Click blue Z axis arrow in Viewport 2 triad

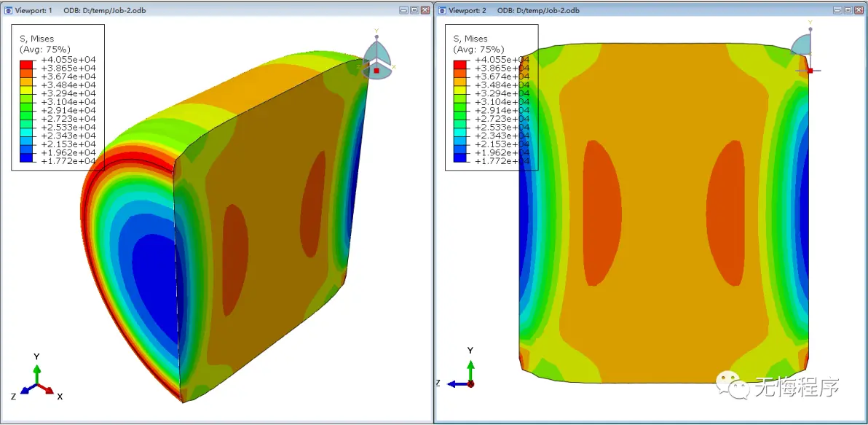click(x=457, y=383)
